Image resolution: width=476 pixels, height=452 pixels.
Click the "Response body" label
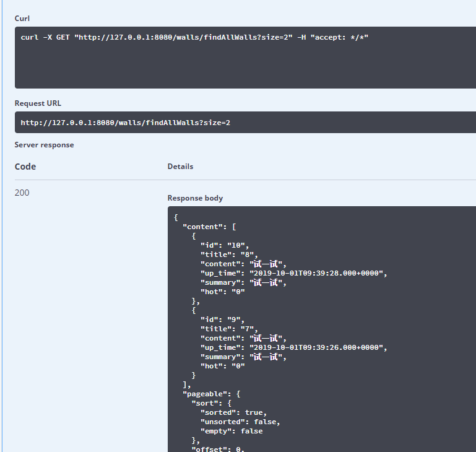(195, 198)
